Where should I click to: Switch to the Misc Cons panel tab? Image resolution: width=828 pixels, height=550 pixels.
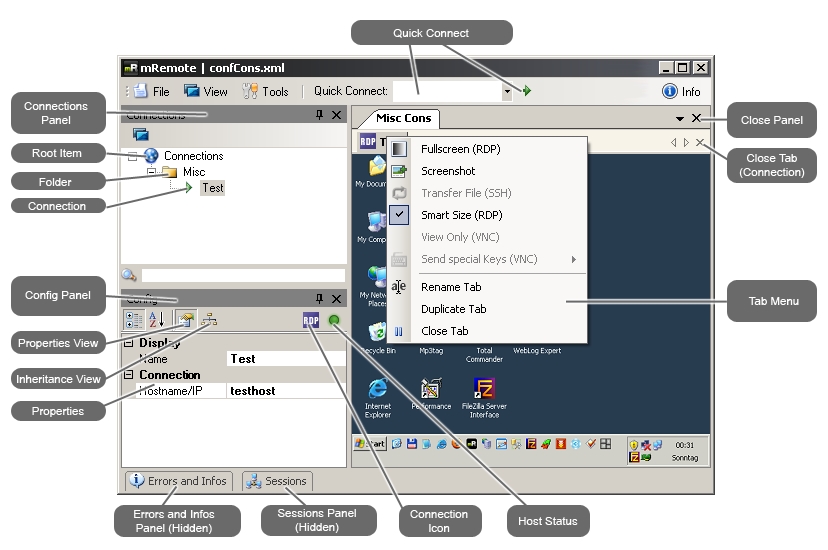click(x=402, y=118)
